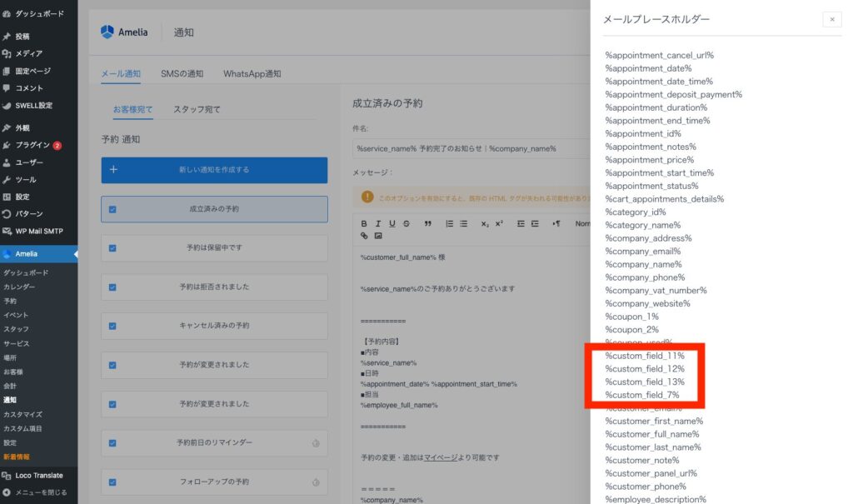Toggle the 予約は保留中です checkbox
The image size is (853, 504).
click(x=112, y=248)
